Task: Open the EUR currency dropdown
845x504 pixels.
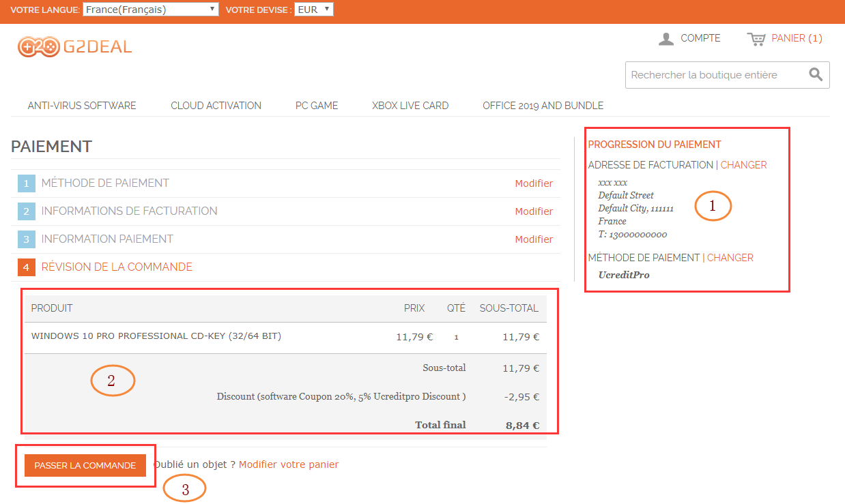Action: click(314, 10)
